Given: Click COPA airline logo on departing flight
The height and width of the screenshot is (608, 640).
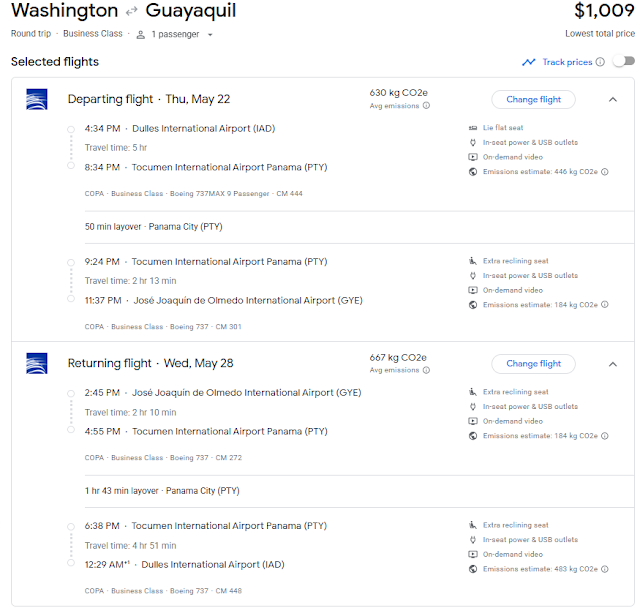Looking at the screenshot, I should 37,99.
